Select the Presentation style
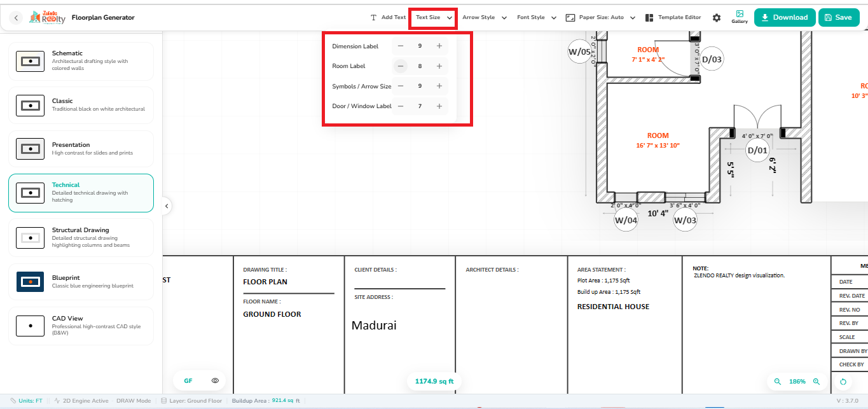This screenshot has width=868, height=409. coord(81,149)
